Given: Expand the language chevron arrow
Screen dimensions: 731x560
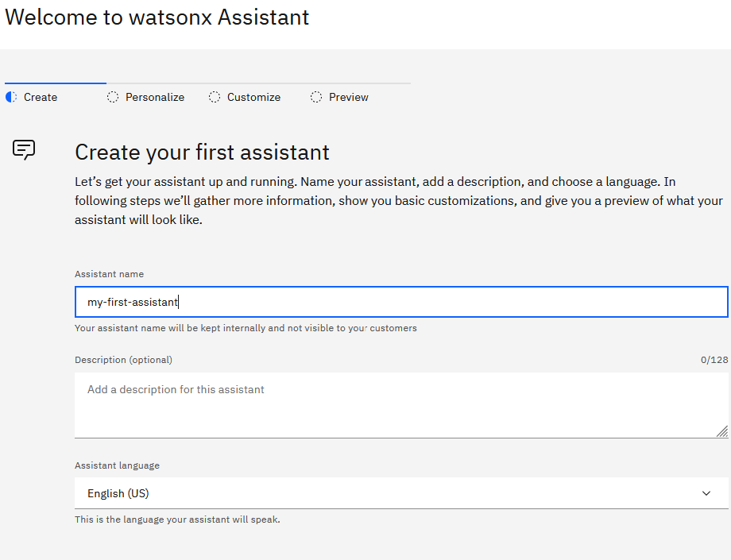Looking at the screenshot, I should pos(706,493).
